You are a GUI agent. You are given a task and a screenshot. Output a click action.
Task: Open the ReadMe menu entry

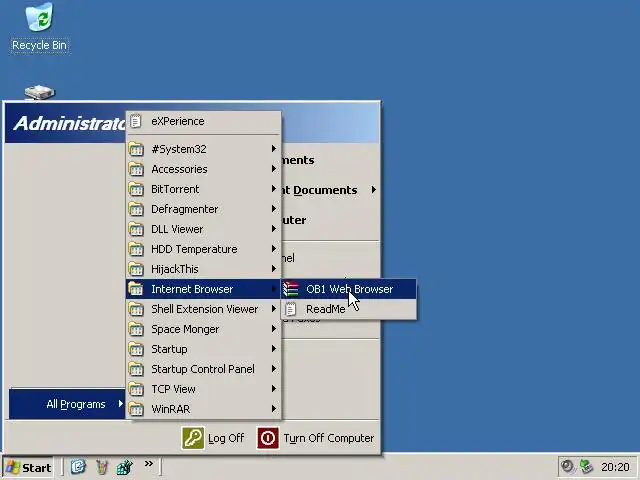(x=349, y=309)
